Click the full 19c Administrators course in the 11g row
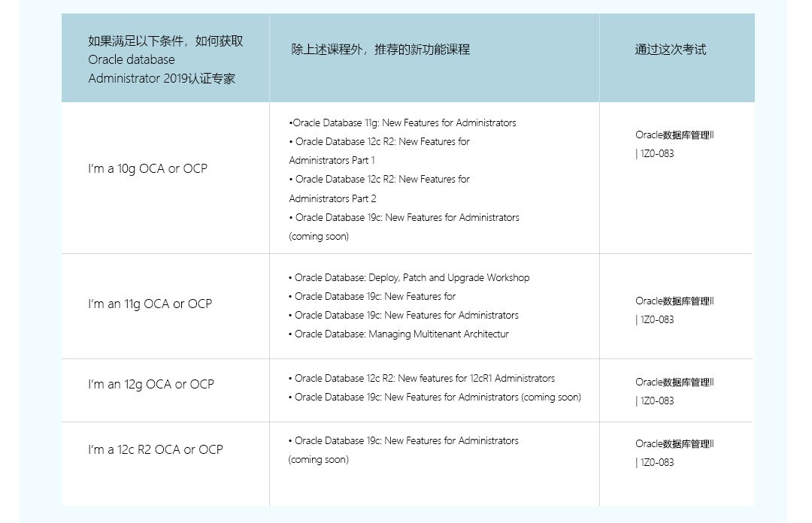812x523 pixels. [404, 316]
